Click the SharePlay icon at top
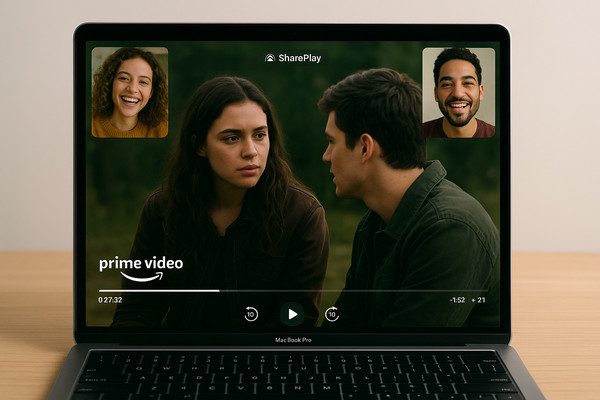600x400 pixels. 270,58
